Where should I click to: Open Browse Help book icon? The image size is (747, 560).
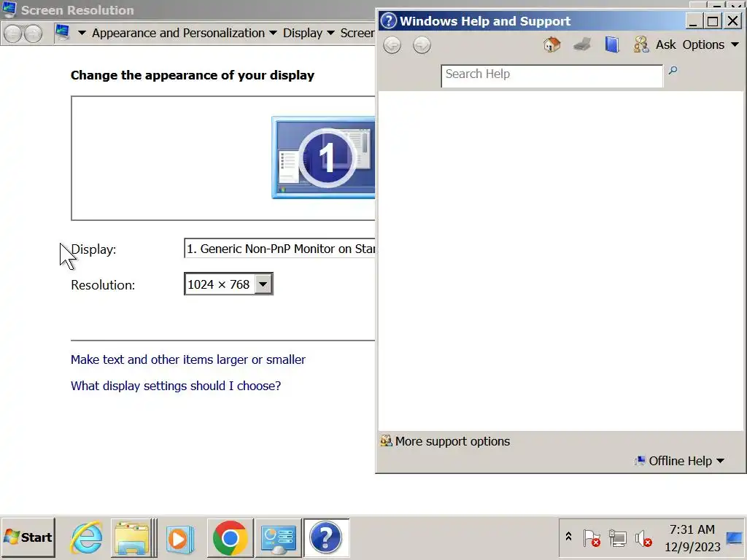coord(612,44)
